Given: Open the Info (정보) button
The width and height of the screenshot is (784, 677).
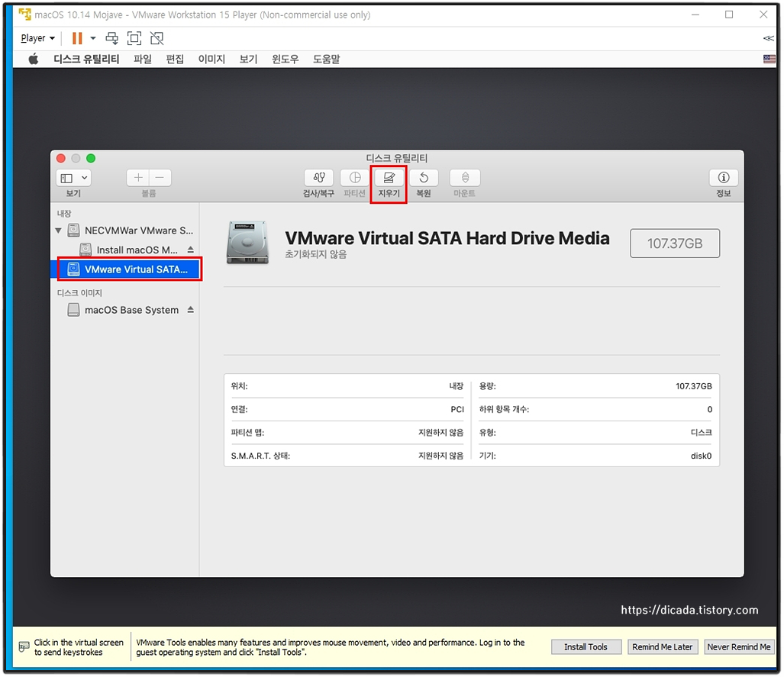Looking at the screenshot, I should (x=724, y=178).
